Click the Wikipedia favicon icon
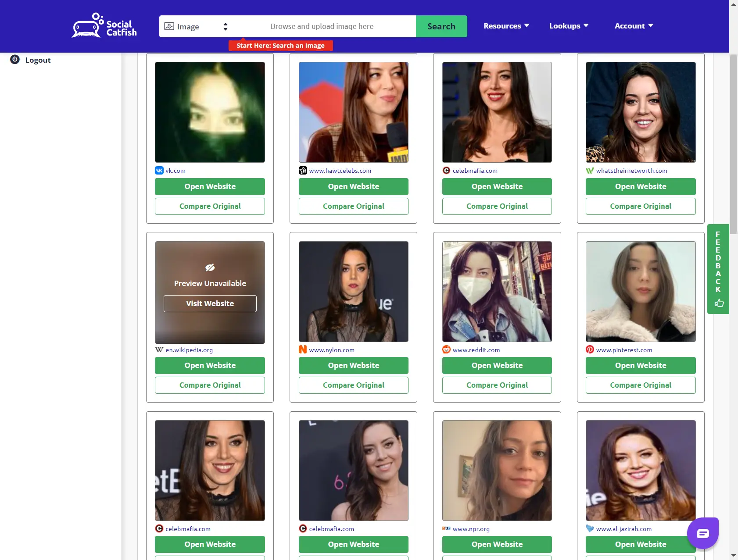This screenshot has width=738, height=560. tap(159, 350)
